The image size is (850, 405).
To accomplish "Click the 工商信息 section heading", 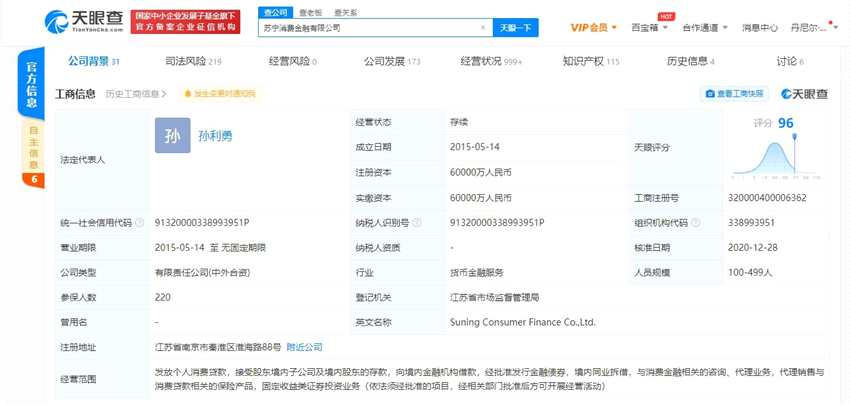I will (75, 94).
